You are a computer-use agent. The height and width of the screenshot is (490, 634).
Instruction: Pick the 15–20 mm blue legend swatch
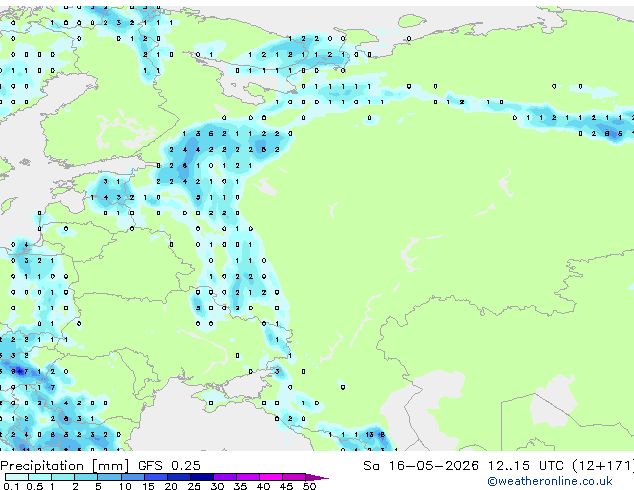[156, 477]
